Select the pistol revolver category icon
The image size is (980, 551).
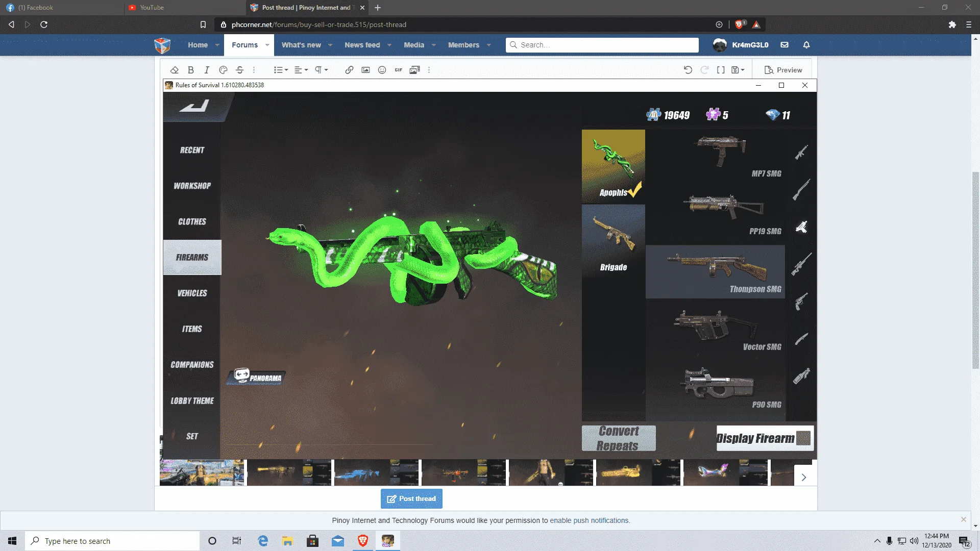pyautogui.click(x=801, y=302)
